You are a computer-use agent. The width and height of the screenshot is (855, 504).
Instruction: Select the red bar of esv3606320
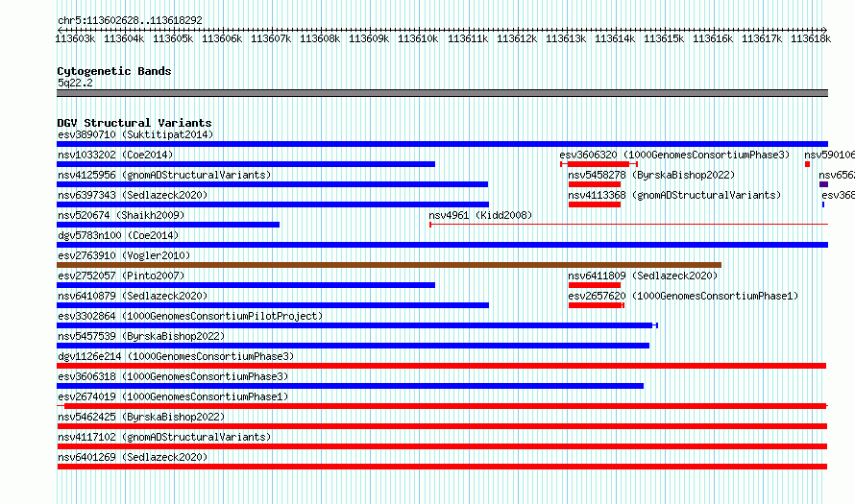point(598,164)
